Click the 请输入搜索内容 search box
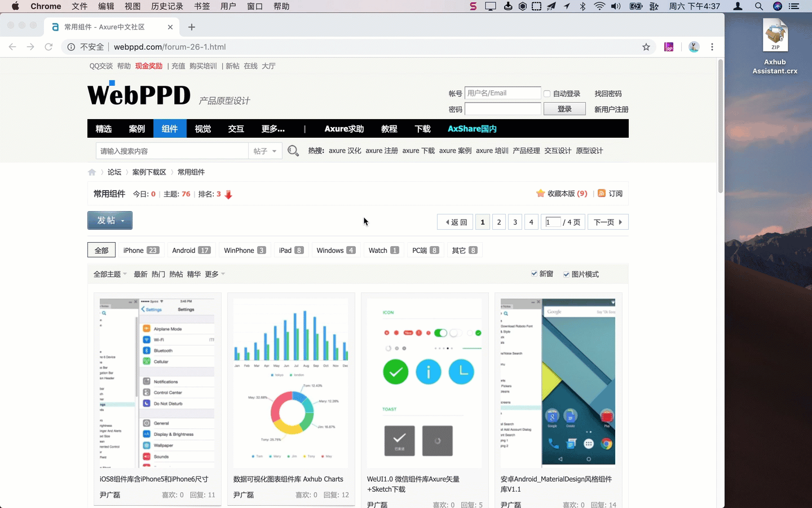812x508 pixels. point(173,151)
